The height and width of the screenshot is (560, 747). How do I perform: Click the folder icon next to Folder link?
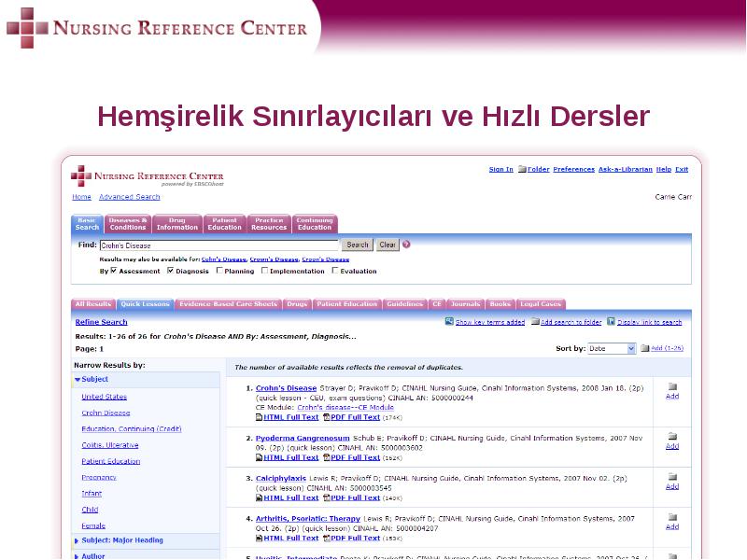[522, 169]
